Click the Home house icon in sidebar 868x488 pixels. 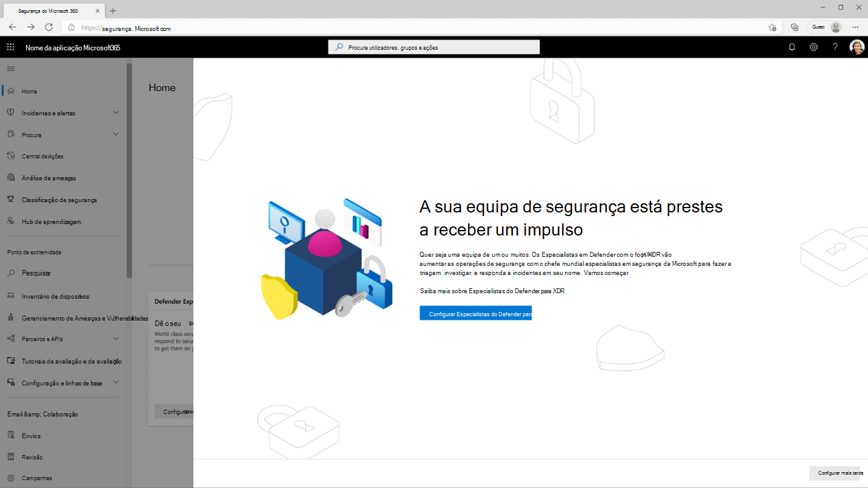[x=10, y=91]
